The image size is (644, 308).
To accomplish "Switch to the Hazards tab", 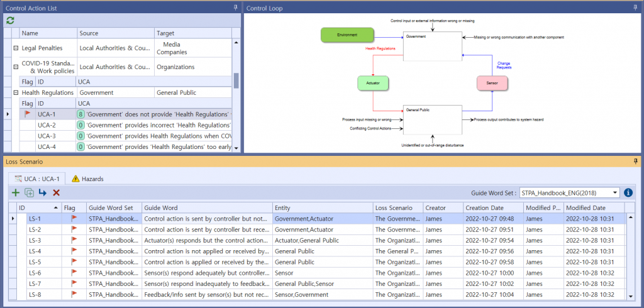I will coord(88,179).
